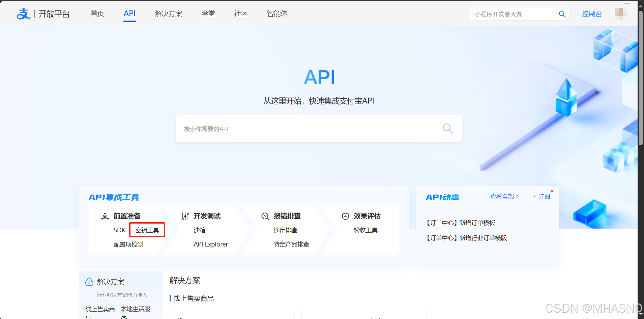Focus the 搜索你需要的API input field
Viewport: 644px width, 319px height.
pos(319,129)
